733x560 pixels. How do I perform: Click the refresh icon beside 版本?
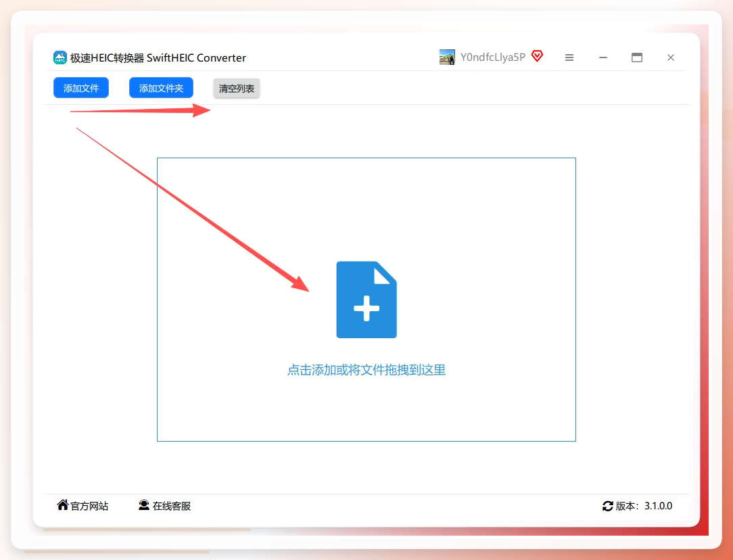tap(608, 506)
